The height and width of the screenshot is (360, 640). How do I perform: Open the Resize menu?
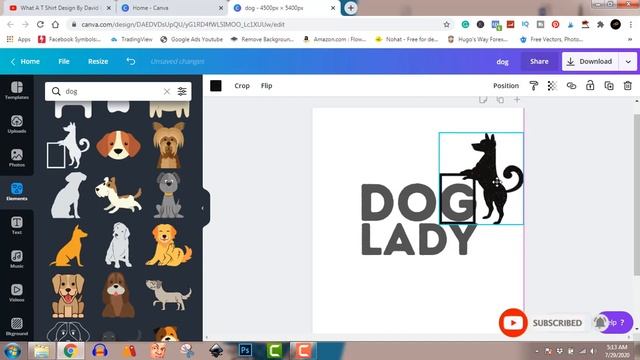click(x=98, y=61)
